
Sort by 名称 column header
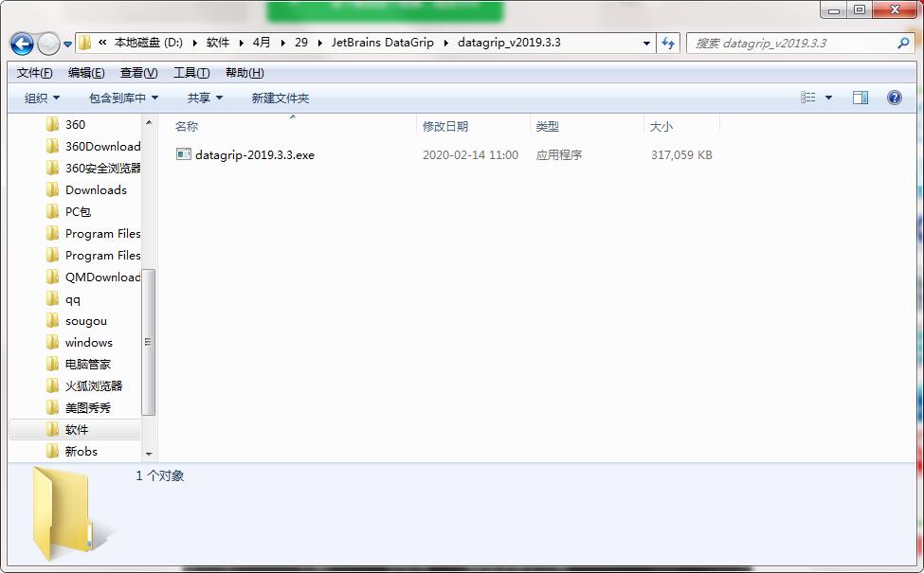(x=186, y=126)
